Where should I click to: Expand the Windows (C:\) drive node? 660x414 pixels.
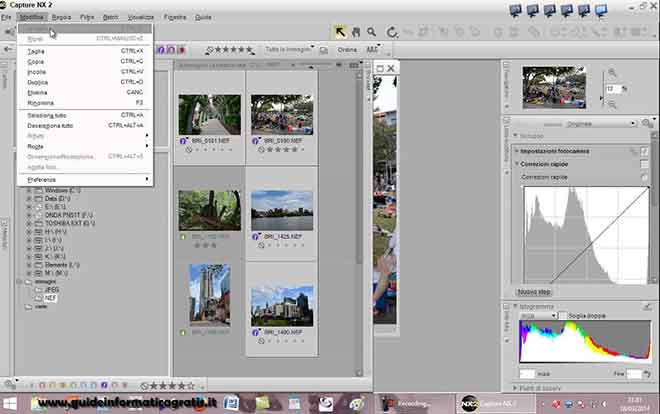tap(29, 191)
